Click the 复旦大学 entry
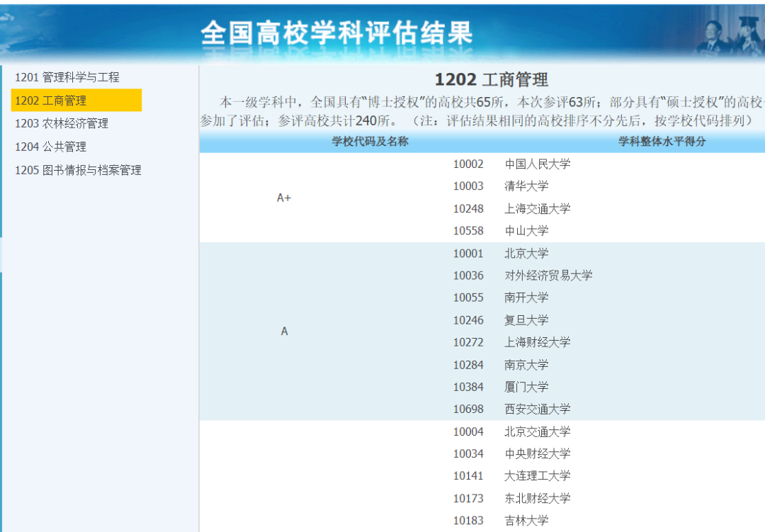Screen dimensions: 765x532 click(526, 320)
